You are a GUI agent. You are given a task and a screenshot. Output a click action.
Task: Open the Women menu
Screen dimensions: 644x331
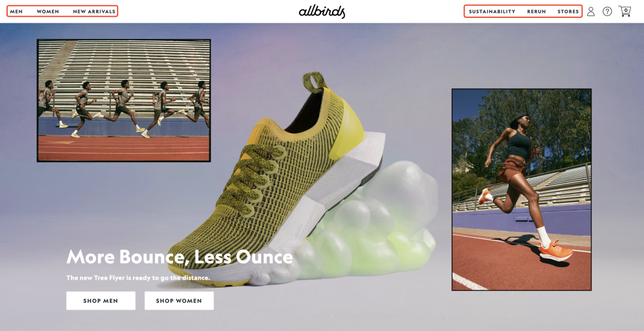[x=48, y=11]
